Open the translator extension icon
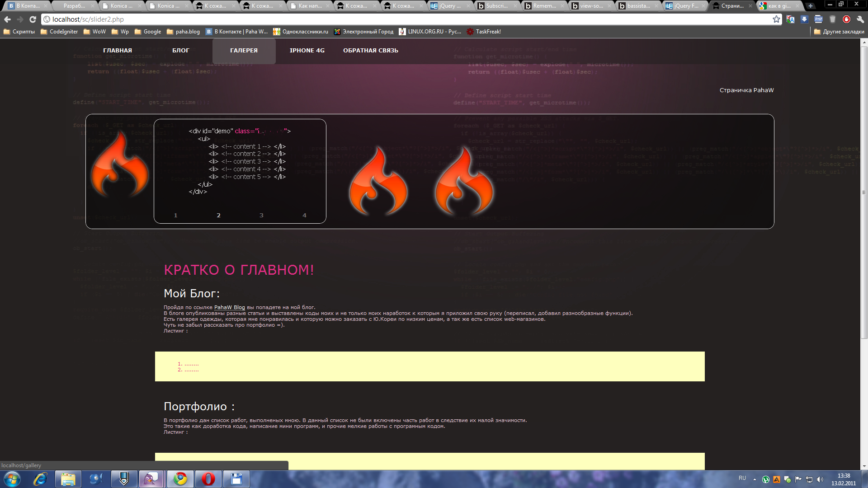 click(x=790, y=19)
